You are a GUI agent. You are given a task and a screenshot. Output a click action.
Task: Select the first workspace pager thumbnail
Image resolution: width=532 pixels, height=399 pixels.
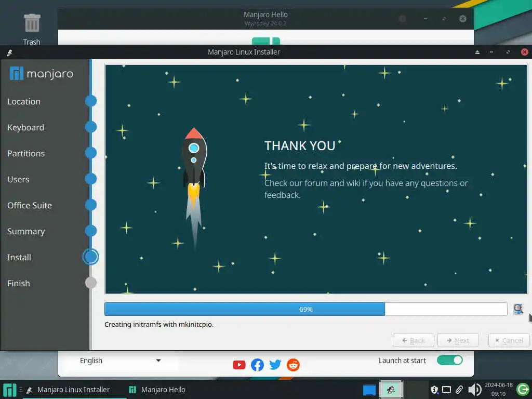coord(391,390)
